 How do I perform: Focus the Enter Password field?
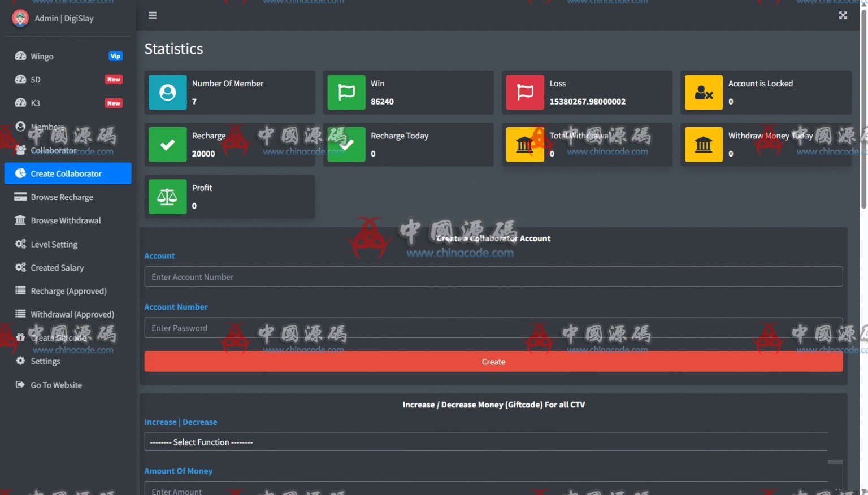point(493,328)
